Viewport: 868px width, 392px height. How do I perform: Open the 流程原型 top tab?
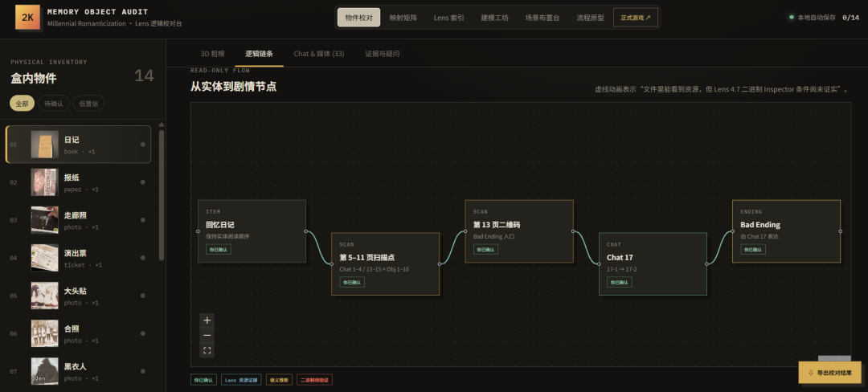[590, 18]
